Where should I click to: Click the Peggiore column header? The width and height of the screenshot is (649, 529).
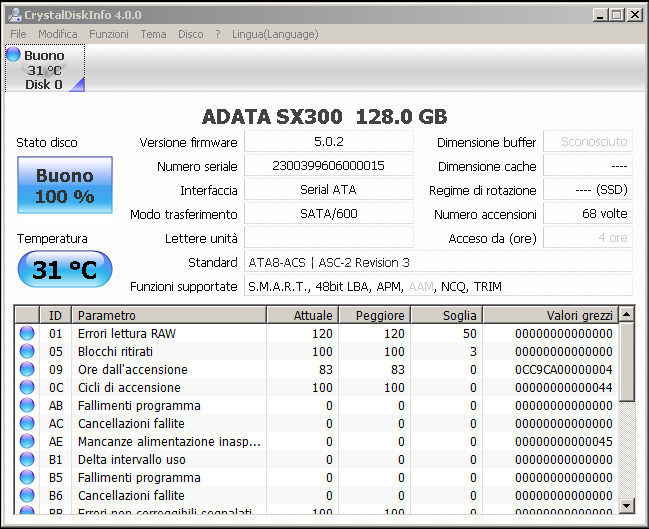(375, 315)
